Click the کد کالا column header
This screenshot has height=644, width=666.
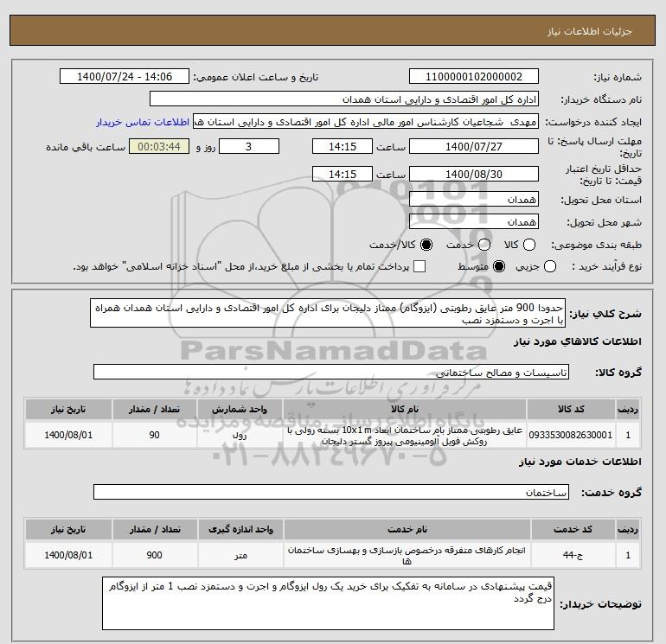[571, 409]
